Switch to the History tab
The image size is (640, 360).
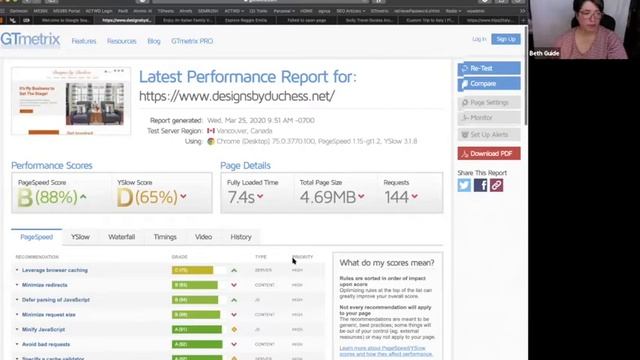(x=241, y=237)
